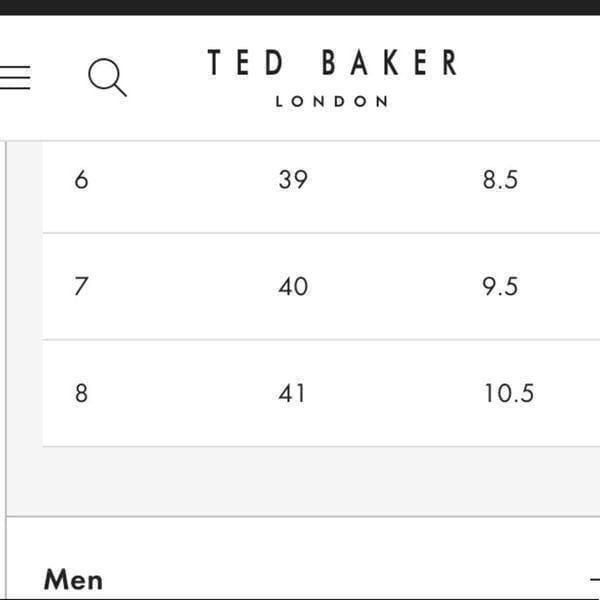Select the 39 size cell

tap(293, 179)
